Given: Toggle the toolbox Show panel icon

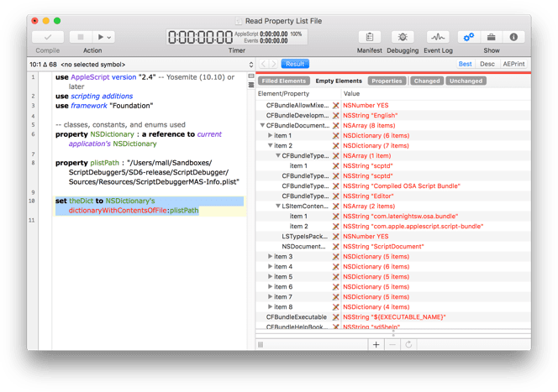Looking at the screenshot, I should tap(491, 37).
